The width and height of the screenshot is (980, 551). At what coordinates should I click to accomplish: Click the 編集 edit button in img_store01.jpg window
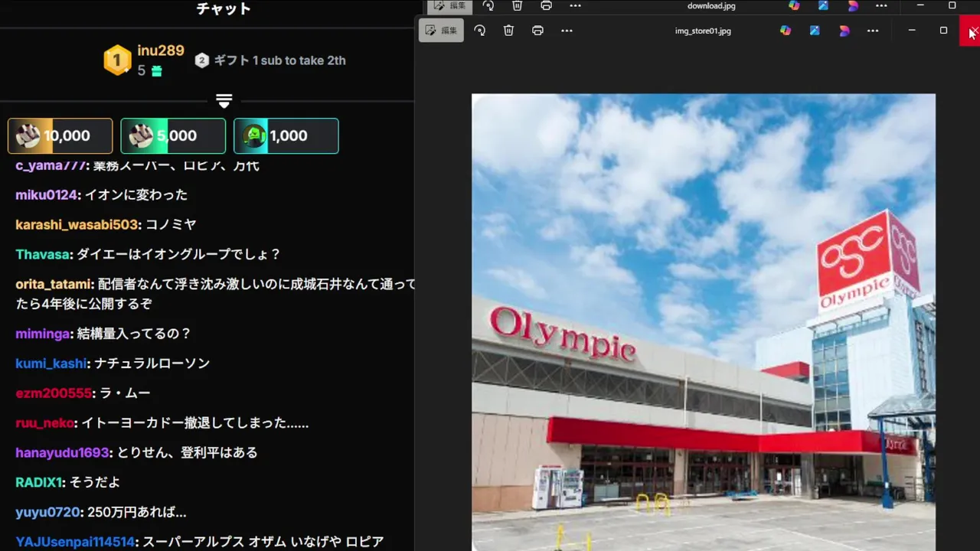pos(441,31)
